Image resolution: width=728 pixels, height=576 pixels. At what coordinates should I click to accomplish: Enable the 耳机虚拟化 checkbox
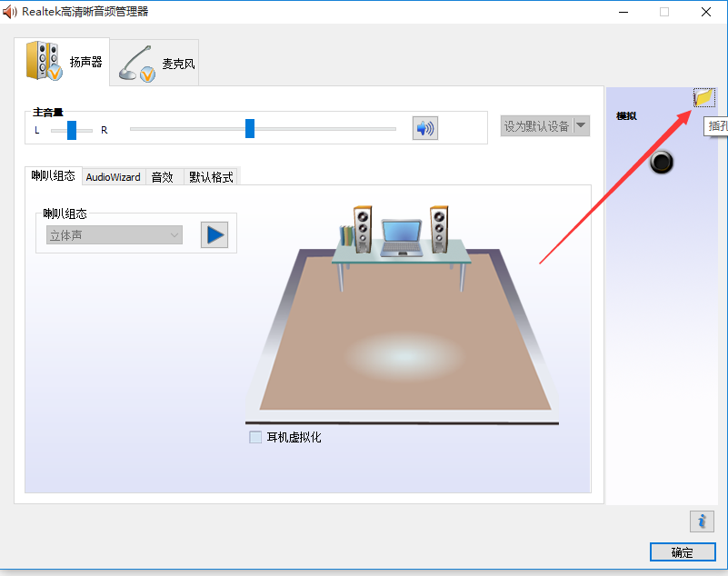point(255,437)
